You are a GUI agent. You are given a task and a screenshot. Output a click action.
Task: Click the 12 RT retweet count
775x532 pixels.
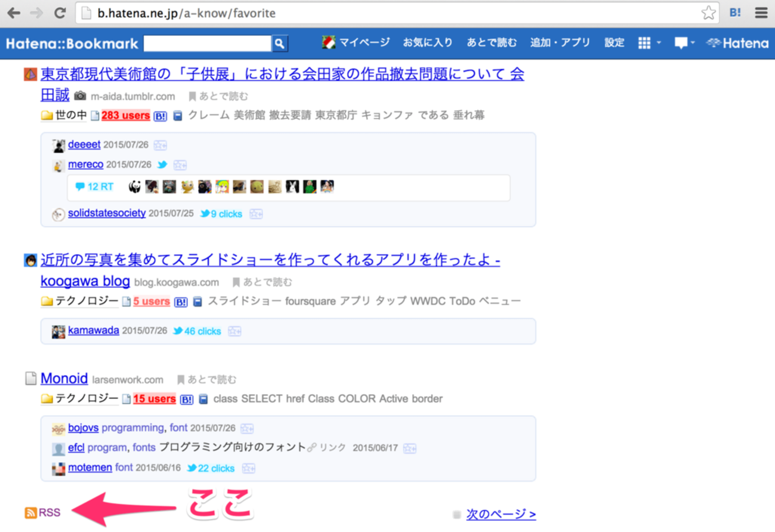[x=94, y=187]
